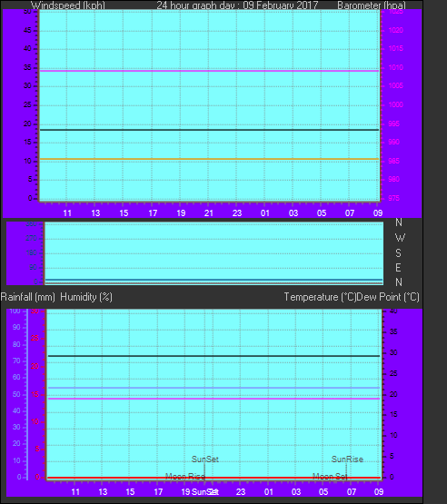447x504 pixels.
Task: Click the Temperature (°C) label
Action: click(320, 297)
